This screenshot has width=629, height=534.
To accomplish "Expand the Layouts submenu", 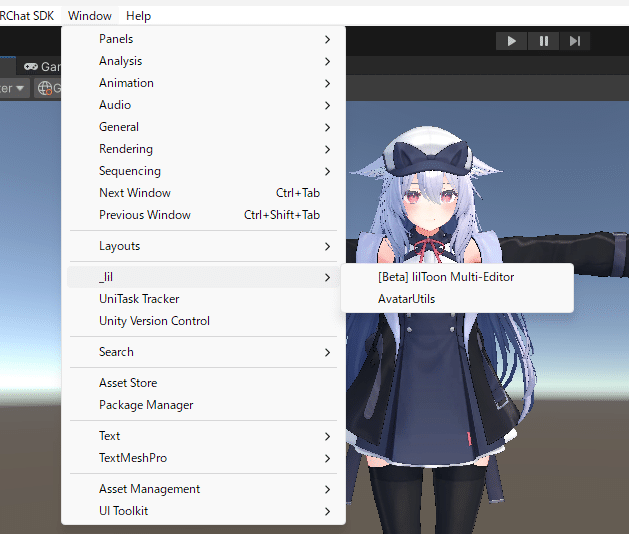I will (x=203, y=246).
